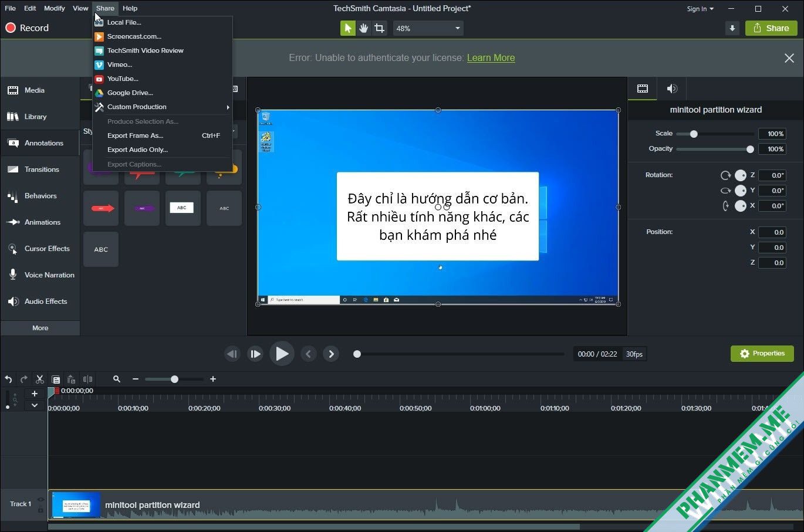Click the Z rotation value field
The width and height of the screenshot is (804, 532).
point(772,175)
